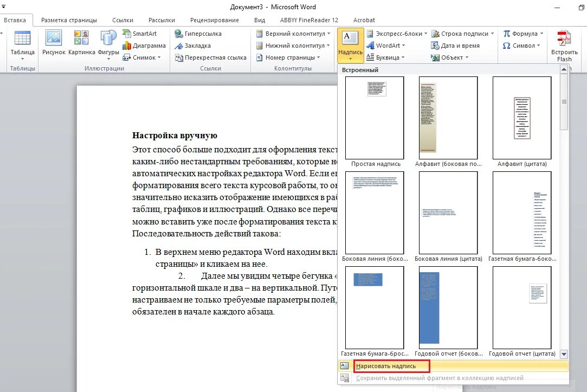Click the Встроенный gallery header
Viewport: 587px width, 392px height.
pos(360,69)
